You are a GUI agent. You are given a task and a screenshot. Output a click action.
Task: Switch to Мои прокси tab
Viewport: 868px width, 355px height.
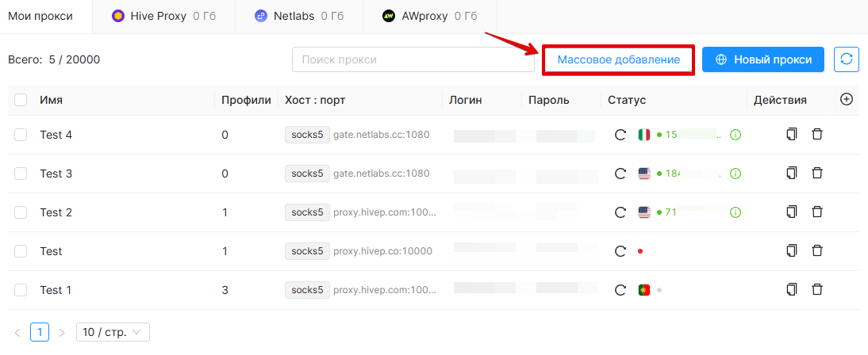(40, 16)
